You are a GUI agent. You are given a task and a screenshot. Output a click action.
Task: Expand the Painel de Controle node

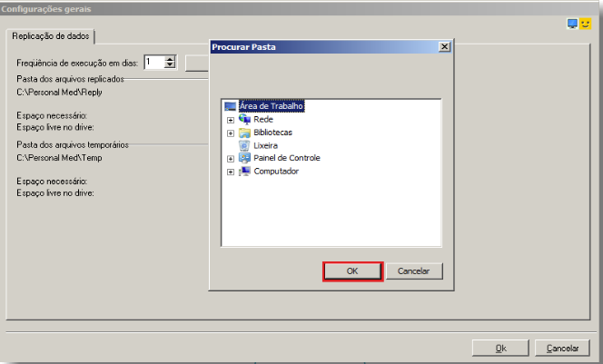tap(231, 159)
